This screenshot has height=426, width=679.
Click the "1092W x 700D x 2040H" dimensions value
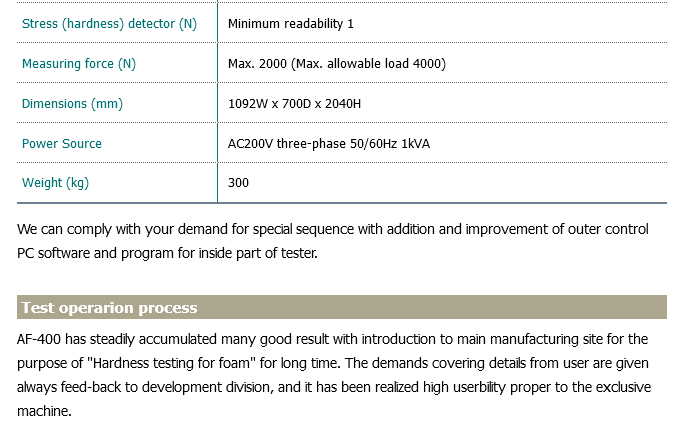coord(295,104)
